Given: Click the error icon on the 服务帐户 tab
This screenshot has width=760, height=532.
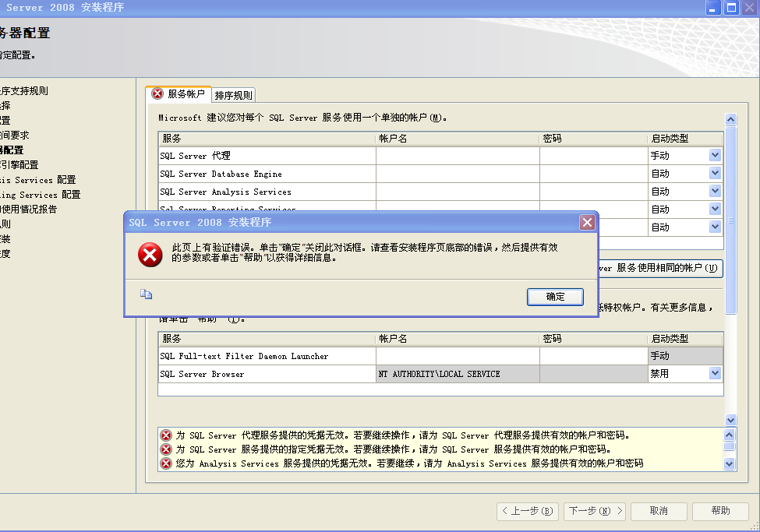Looking at the screenshot, I should click(157, 93).
